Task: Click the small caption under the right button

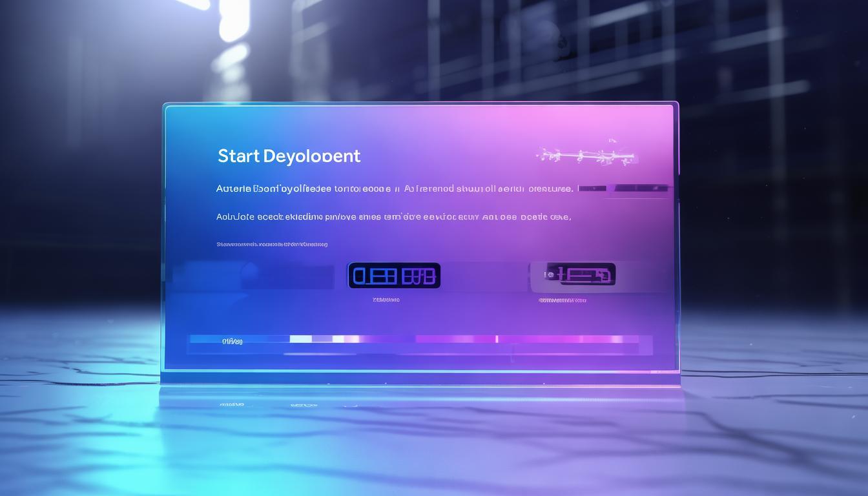Action: (562, 300)
